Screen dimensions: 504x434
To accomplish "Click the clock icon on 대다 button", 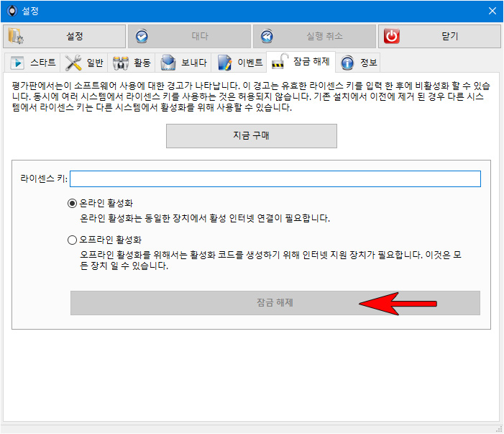I will point(142,37).
